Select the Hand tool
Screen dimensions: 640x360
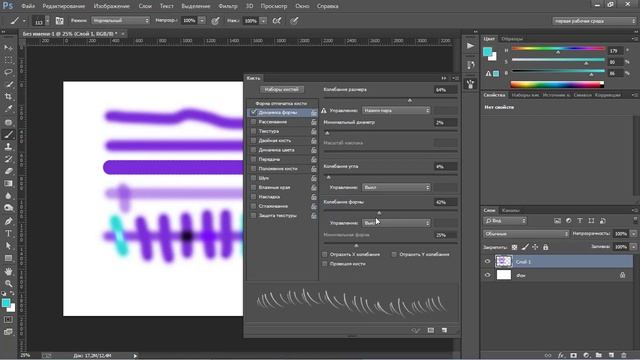point(8,271)
